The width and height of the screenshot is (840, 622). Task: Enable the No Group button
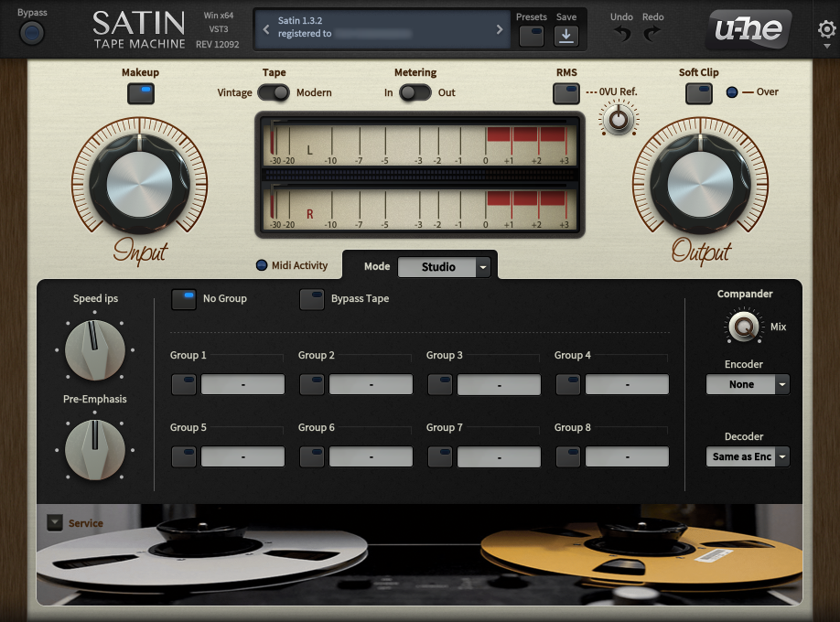[x=184, y=299]
